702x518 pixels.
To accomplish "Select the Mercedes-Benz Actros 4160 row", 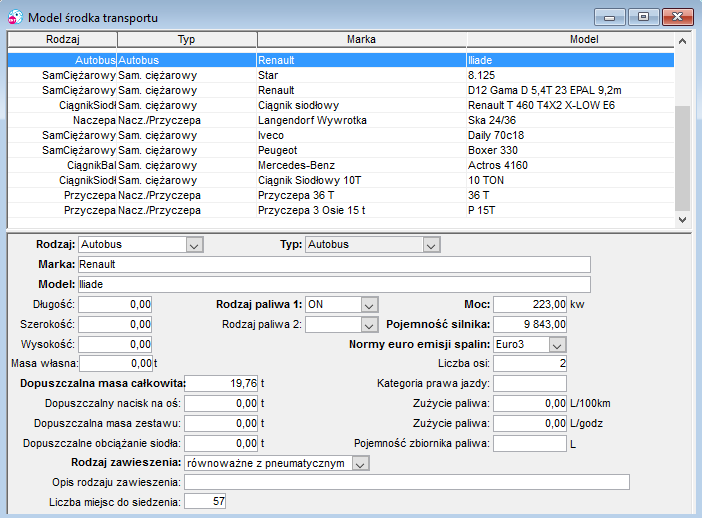I will [341, 165].
